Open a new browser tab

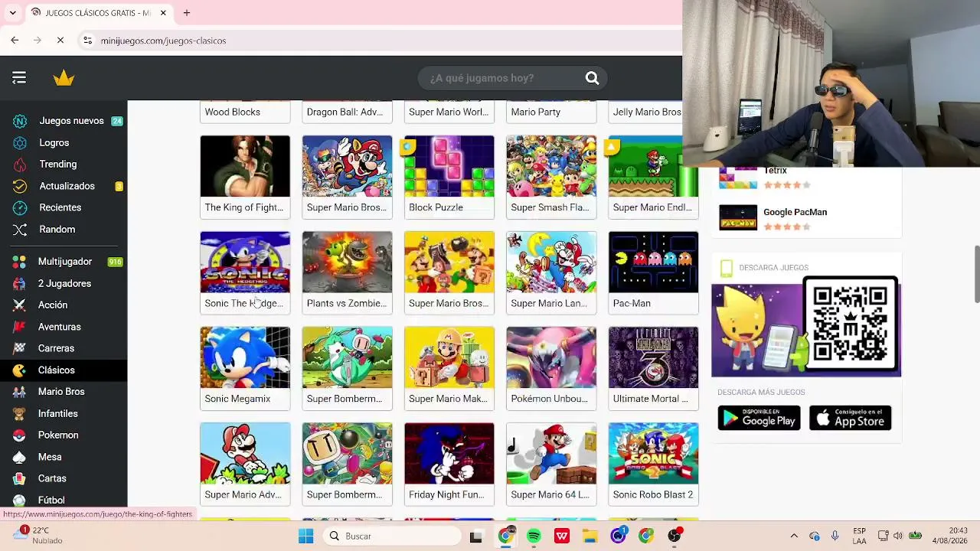[x=187, y=13]
